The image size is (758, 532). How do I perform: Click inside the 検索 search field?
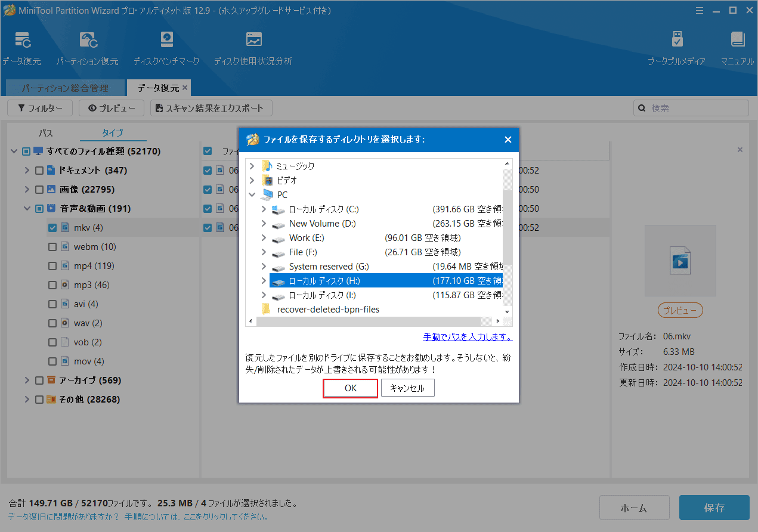click(691, 108)
